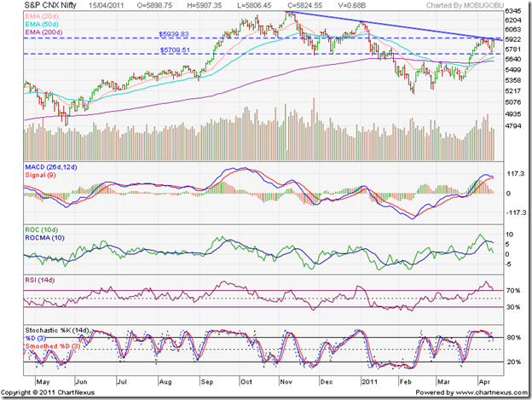This screenshot has width=532, height=400.
Task: Select the date 15/04/2011 in header
Action: [107, 5]
